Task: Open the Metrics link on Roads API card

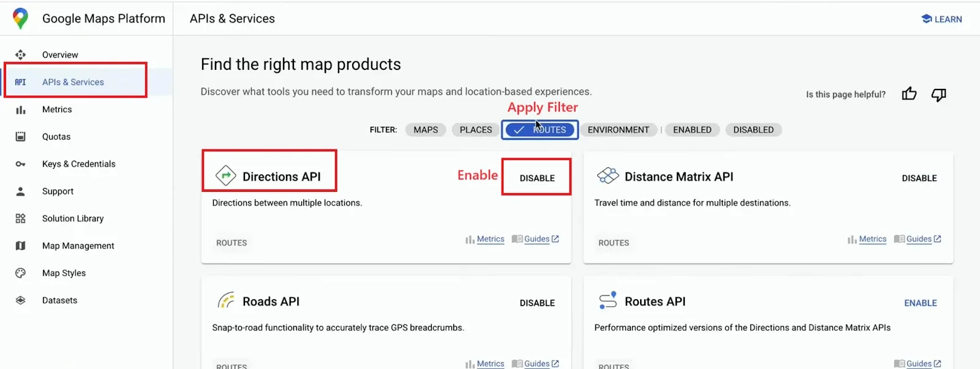Action: pos(491,363)
